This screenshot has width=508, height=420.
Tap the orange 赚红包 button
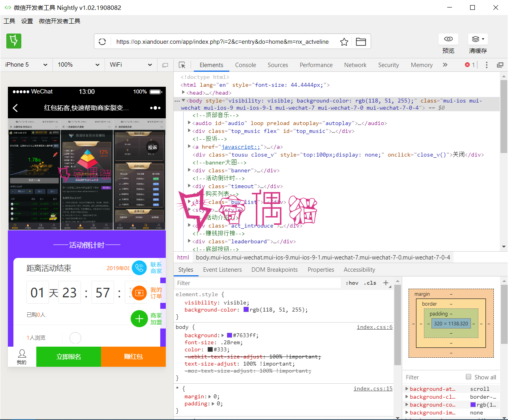pos(133,357)
